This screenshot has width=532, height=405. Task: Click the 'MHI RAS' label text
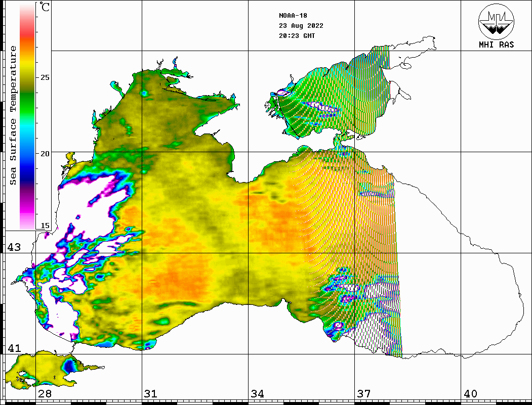click(x=497, y=44)
